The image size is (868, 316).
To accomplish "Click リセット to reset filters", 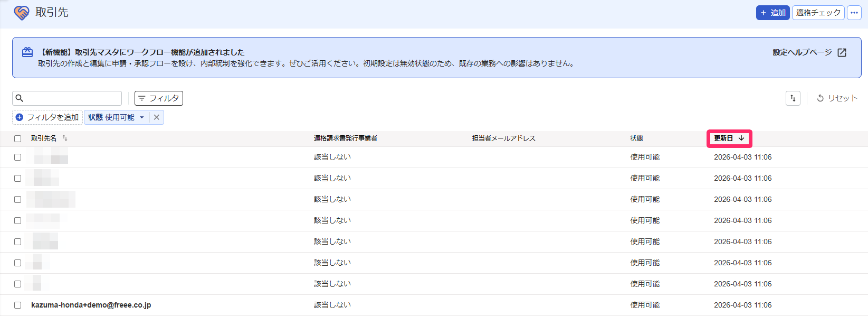I will [837, 98].
